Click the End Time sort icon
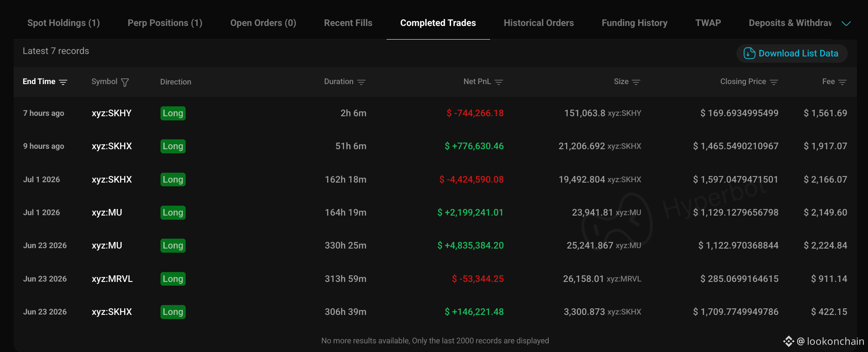Viewport: 868px width, 352px height. (x=63, y=82)
